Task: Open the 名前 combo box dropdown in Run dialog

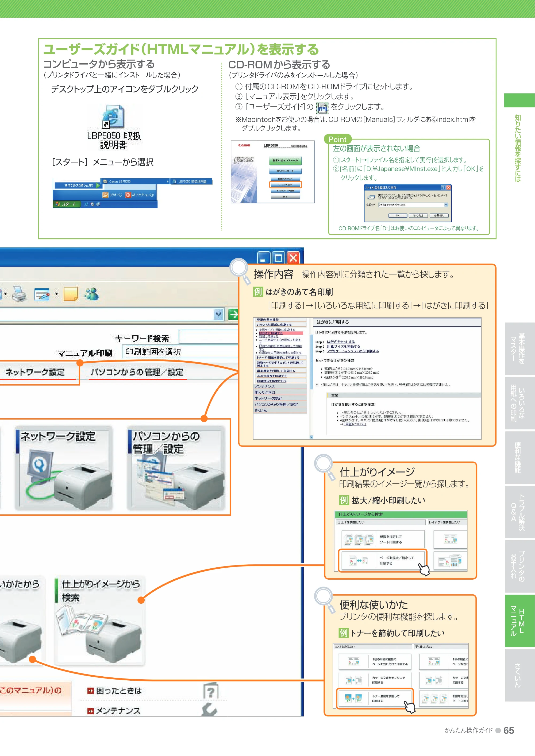Action: [446, 205]
